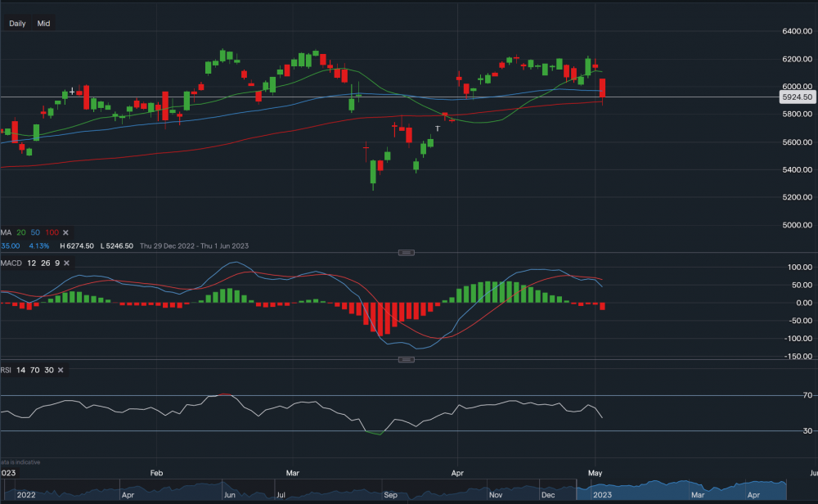
Task: Open the RSI parameters "14 70 30"
Action: (34, 370)
